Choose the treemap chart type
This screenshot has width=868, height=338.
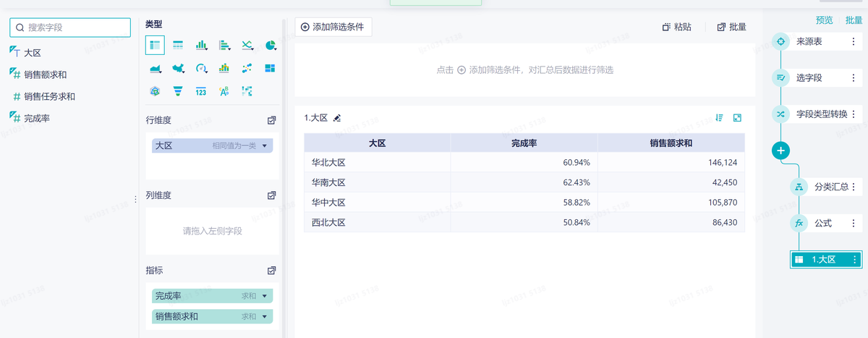click(x=270, y=69)
